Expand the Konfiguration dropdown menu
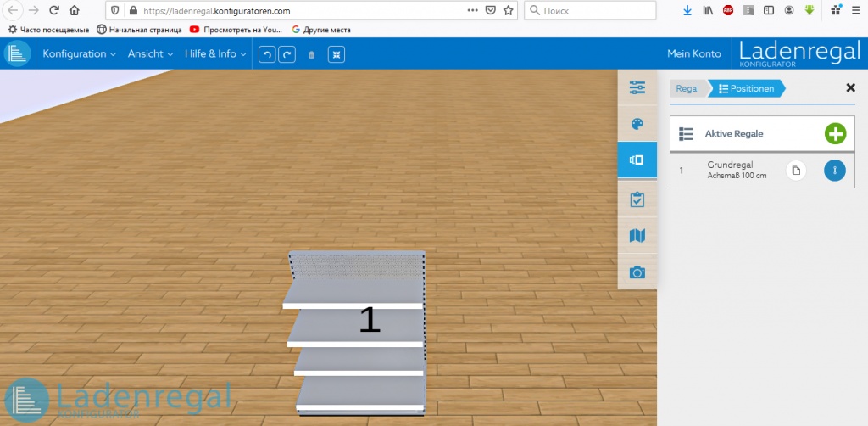 80,54
